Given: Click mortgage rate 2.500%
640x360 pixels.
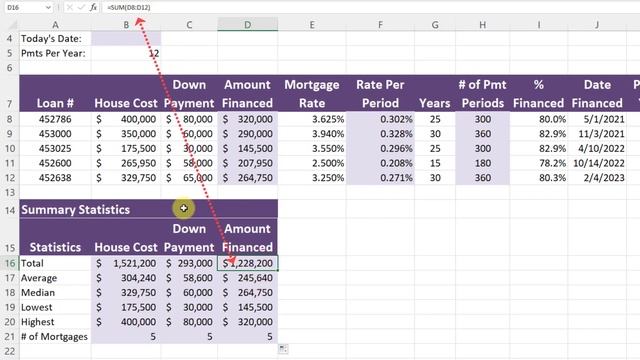Looking at the screenshot, I should [x=312, y=163].
